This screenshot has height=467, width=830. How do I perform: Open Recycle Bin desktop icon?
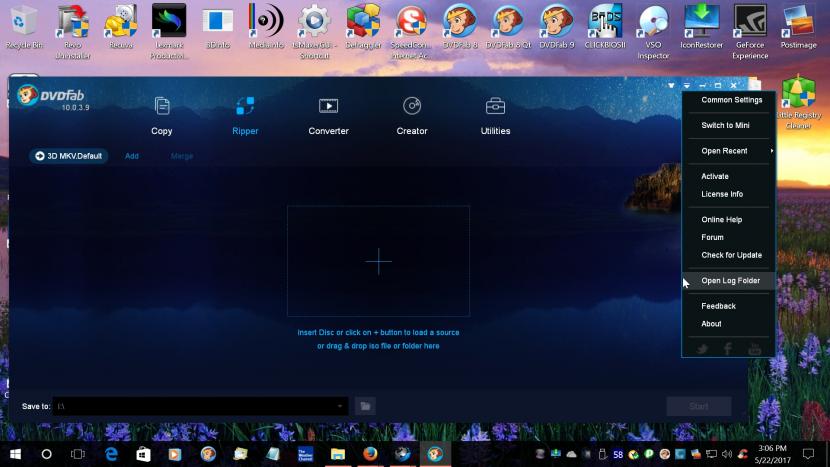coord(24,26)
